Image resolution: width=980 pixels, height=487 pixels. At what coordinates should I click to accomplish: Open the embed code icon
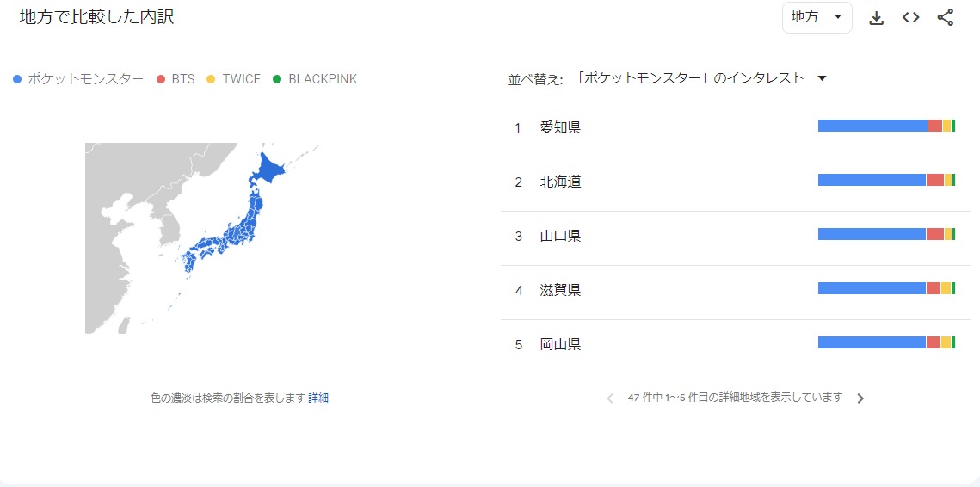[910, 18]
